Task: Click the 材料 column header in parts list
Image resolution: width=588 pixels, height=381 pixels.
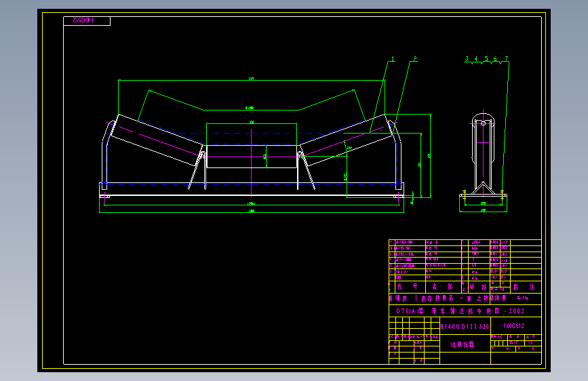Action: (x=477, y=287)
